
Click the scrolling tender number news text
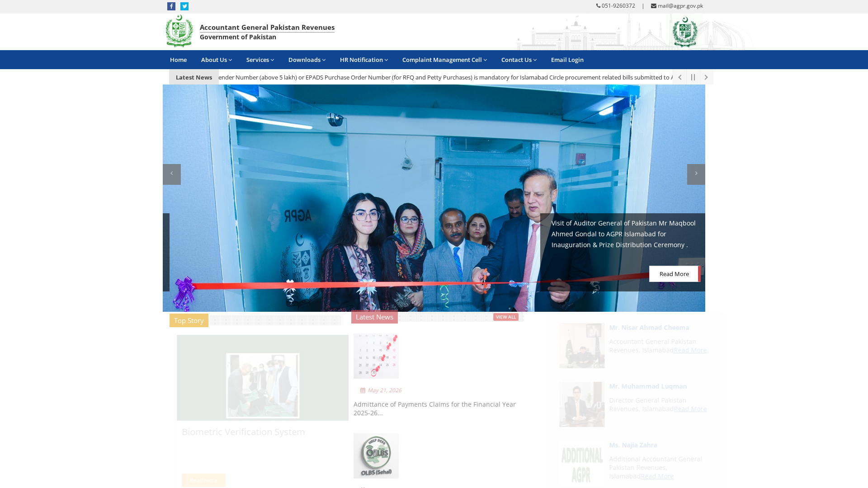click(445, 77)
